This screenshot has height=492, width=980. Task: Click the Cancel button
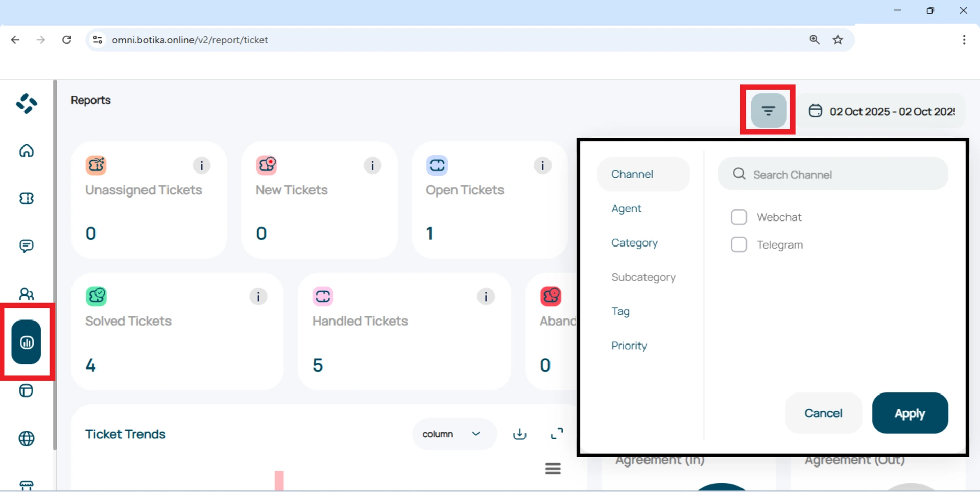pyautogui.click(x=823, y=413)
